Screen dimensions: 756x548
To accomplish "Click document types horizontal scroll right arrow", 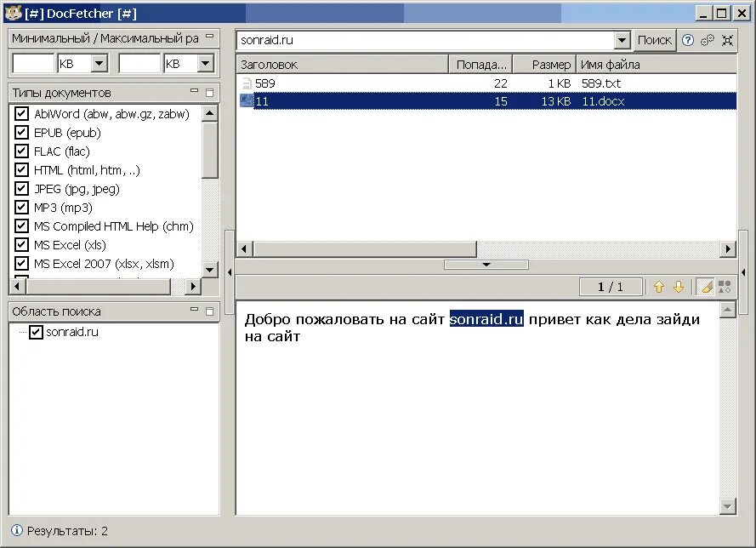I will pos(193,287).
